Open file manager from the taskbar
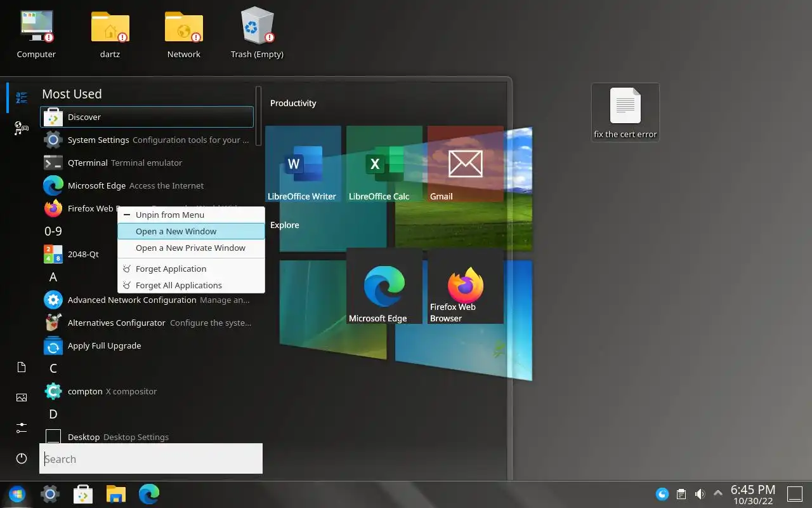Viewport: 812px width, 508px height. coord(116,494)
